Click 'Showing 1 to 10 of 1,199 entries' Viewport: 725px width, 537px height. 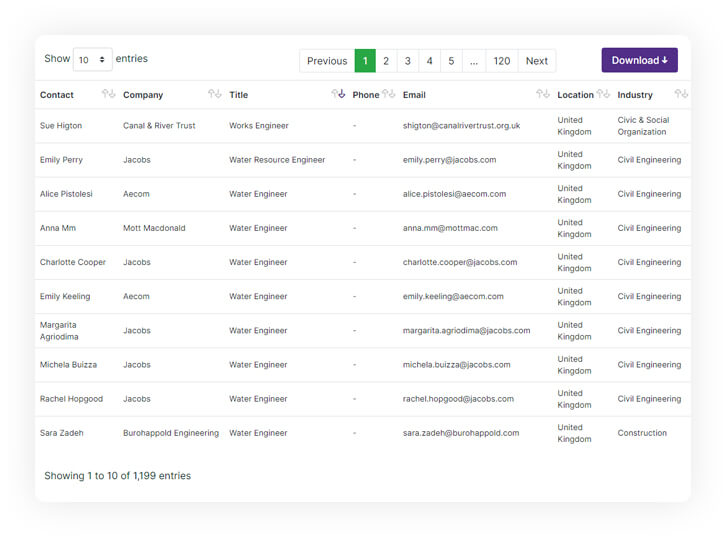click(117, 475)
